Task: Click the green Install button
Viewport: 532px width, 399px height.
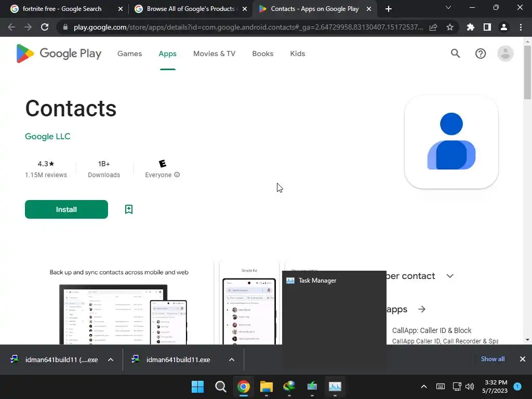Action: [66, 209]
